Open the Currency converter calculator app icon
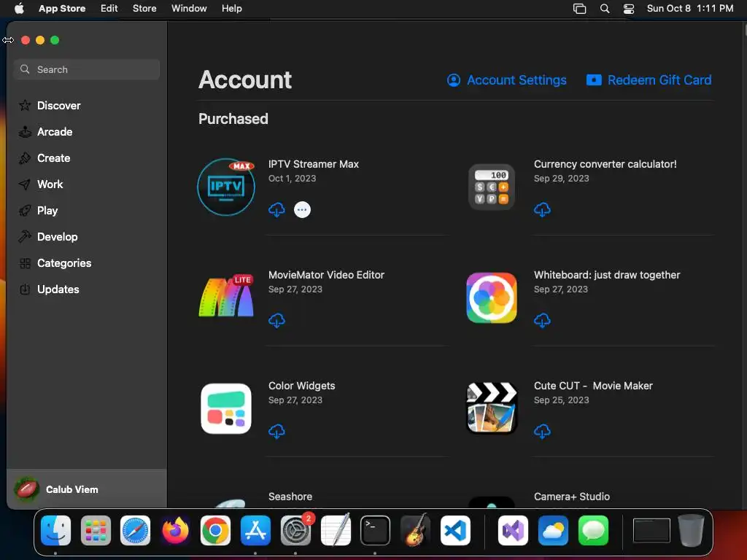This screenshot has height=560, width=747. [492, 187]
